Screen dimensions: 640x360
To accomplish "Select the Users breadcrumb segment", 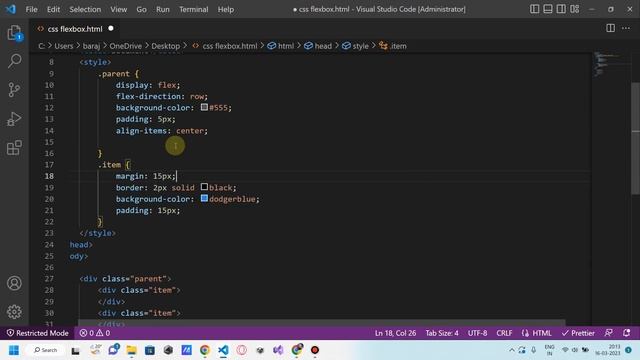I will tap(64, 46).
